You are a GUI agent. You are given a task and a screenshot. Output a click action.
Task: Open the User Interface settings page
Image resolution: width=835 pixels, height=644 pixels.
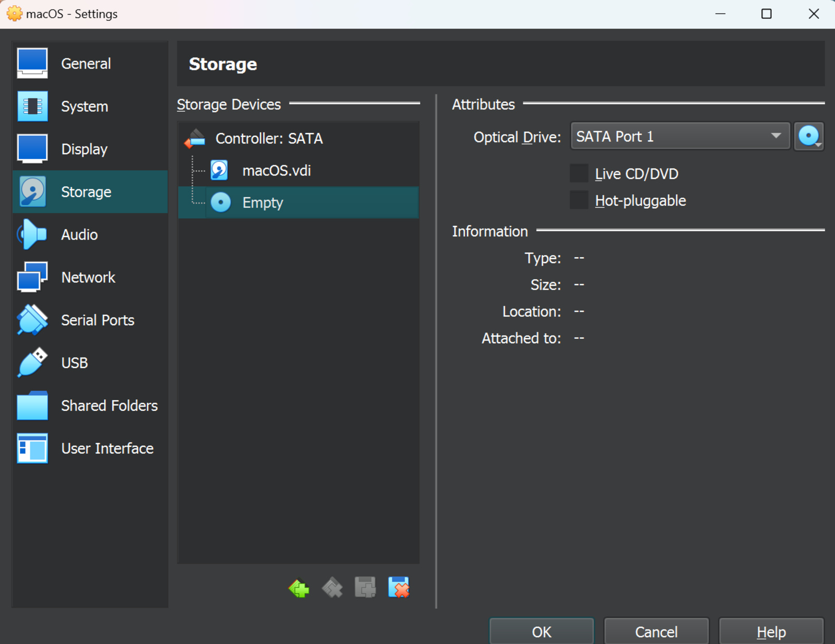tap(107, 448)
